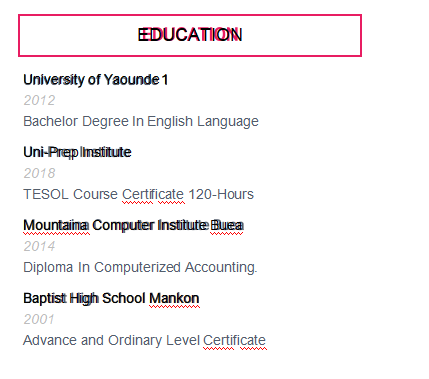The width and height of the screenshot is (429, 379).
Task: Click the word TESOL
Action: [46, 194]
